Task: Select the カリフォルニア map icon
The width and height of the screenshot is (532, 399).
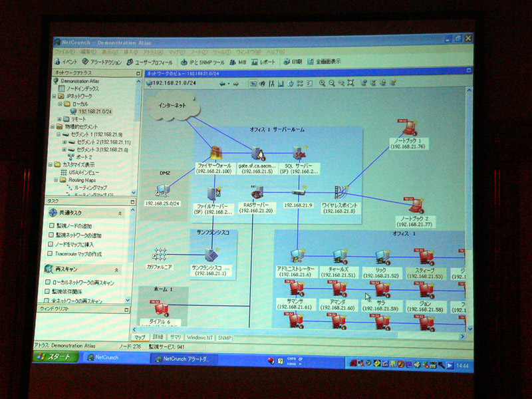Action: [x=160, y=255]
